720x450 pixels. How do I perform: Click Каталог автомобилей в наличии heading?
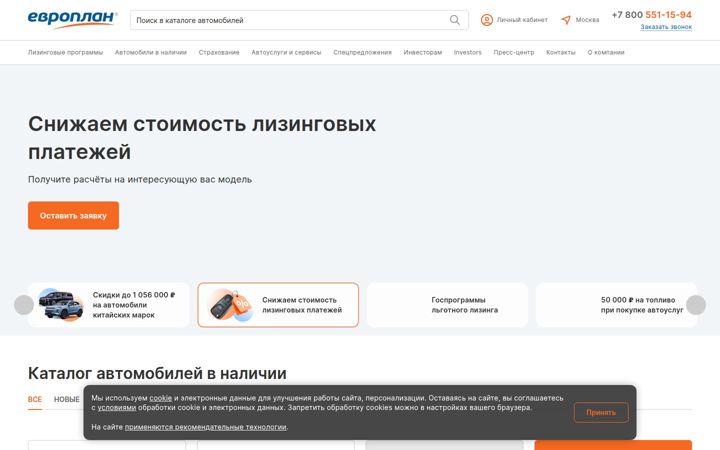pos(157,373)
